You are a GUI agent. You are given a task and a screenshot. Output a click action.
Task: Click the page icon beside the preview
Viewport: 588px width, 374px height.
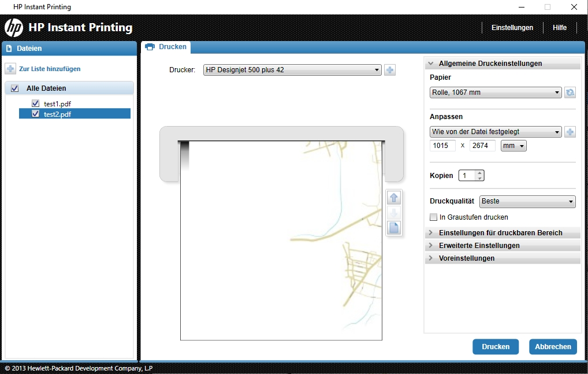pos(394,228)
